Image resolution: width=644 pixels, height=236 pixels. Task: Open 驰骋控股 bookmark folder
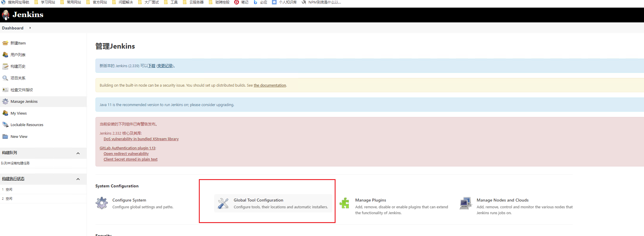[x=219, y=2]
